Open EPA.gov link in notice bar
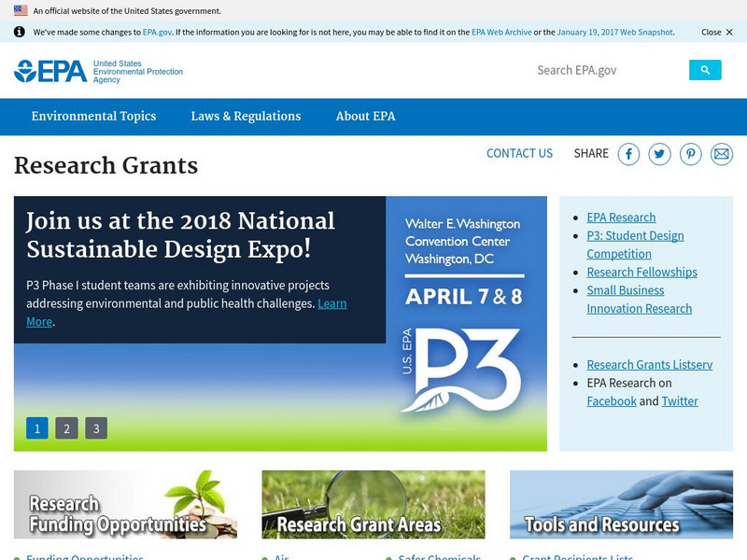The width and height of the screenshot is (747, 560). click(157, 33)
